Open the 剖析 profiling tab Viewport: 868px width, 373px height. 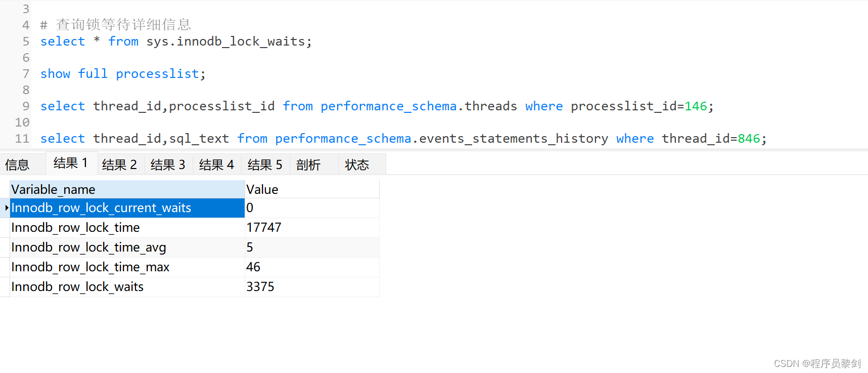point(309,164)
